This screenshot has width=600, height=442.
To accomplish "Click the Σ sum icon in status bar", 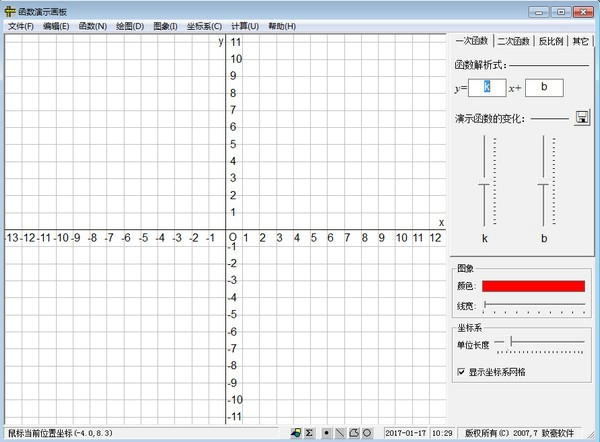I will coord(310,433).
